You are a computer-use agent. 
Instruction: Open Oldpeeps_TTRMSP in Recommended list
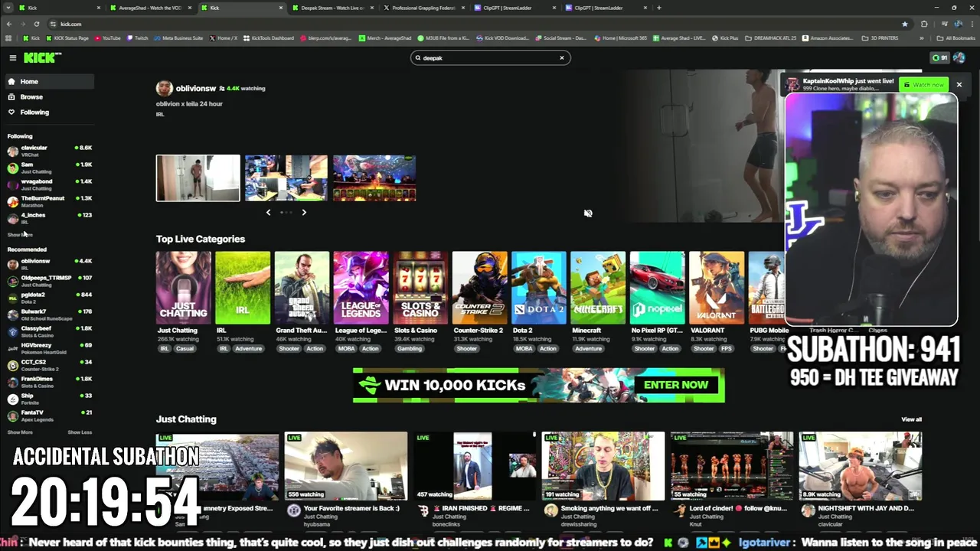pos(49,281)
